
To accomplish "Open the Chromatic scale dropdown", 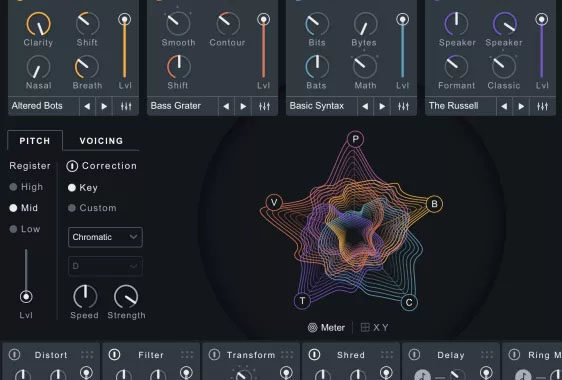I will point(105,237).
